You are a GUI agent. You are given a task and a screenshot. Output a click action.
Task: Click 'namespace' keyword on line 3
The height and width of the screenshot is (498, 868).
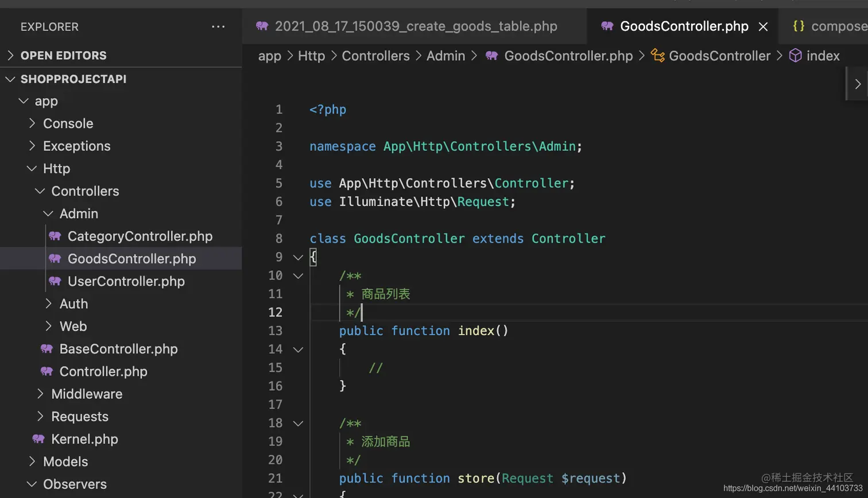[x=343, y=146]
